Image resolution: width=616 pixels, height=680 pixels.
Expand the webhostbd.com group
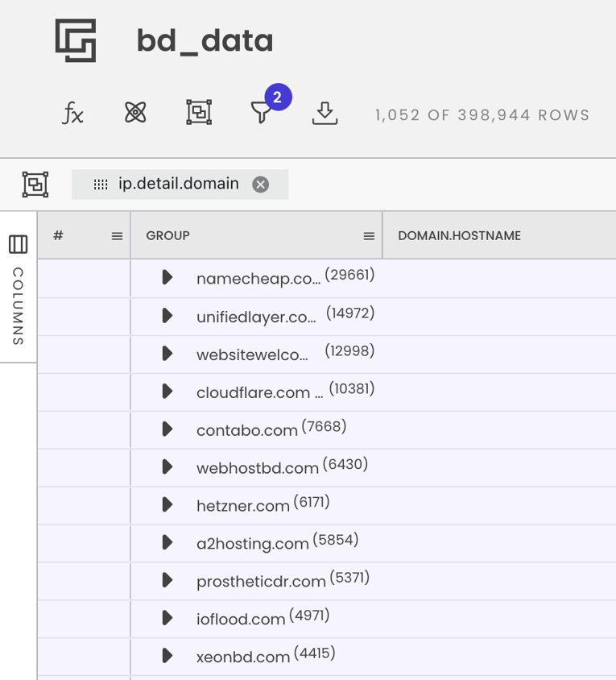167,466
